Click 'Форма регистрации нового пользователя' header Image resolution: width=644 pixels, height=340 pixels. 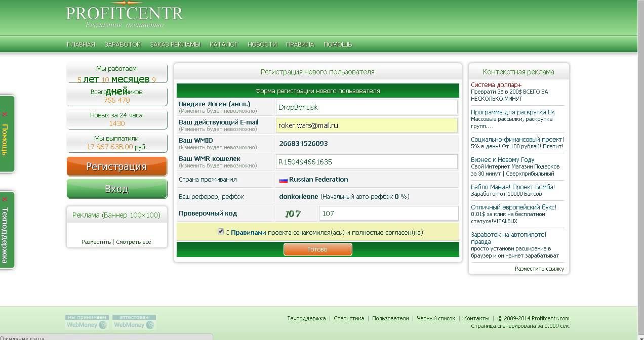coord(317,91)
